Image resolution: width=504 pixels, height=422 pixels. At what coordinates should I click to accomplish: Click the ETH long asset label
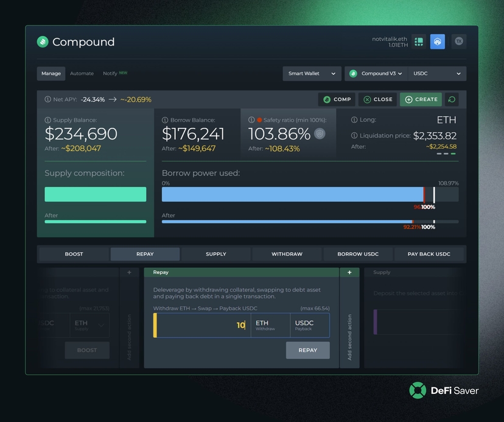coord(446,120)
